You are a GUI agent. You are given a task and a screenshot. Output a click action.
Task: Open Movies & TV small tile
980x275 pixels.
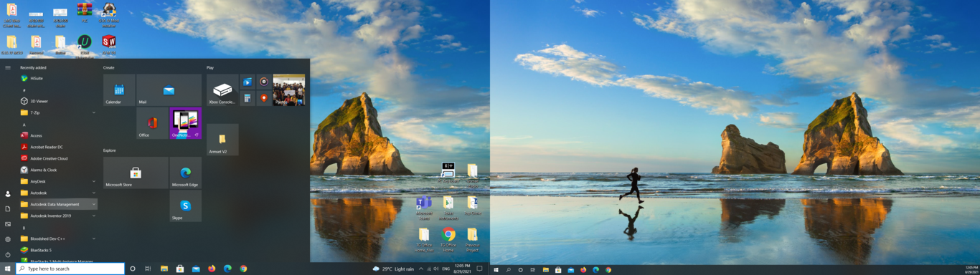pyautogui.click(x=248, y=82)
